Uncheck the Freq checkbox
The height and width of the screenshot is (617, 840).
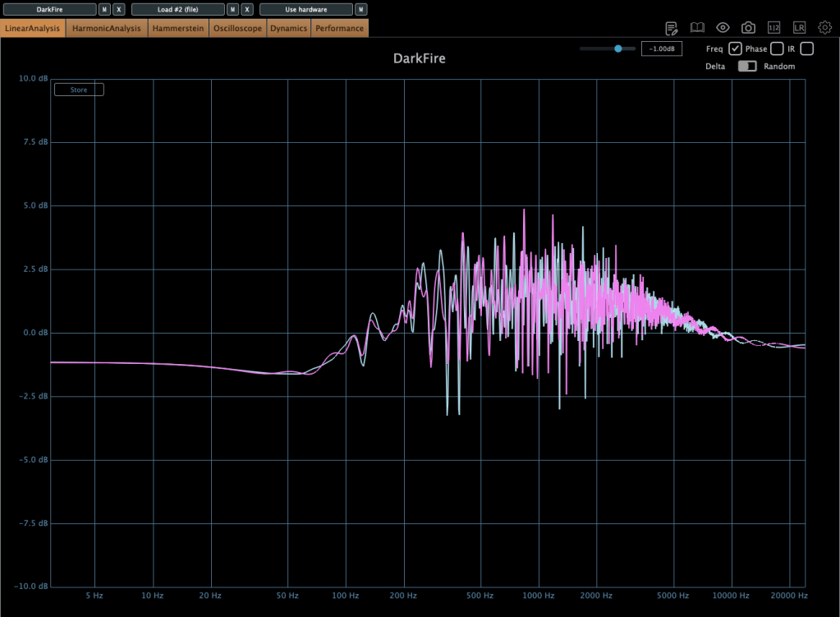click(736, 49)
